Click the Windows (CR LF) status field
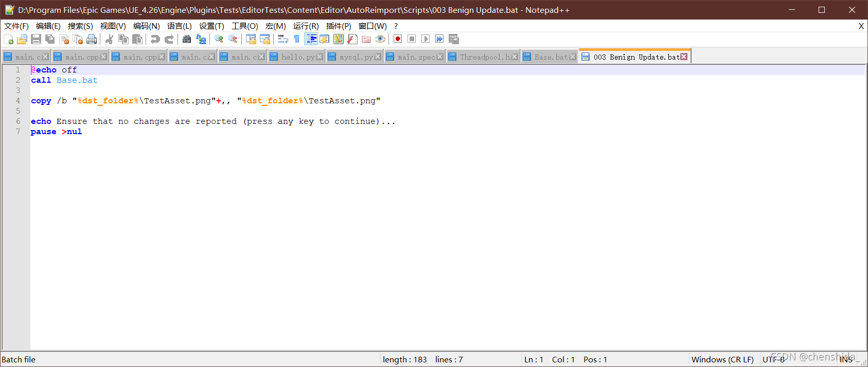This screenshot has width=868, height=367. pyautogui.click(x=722, y=360)
